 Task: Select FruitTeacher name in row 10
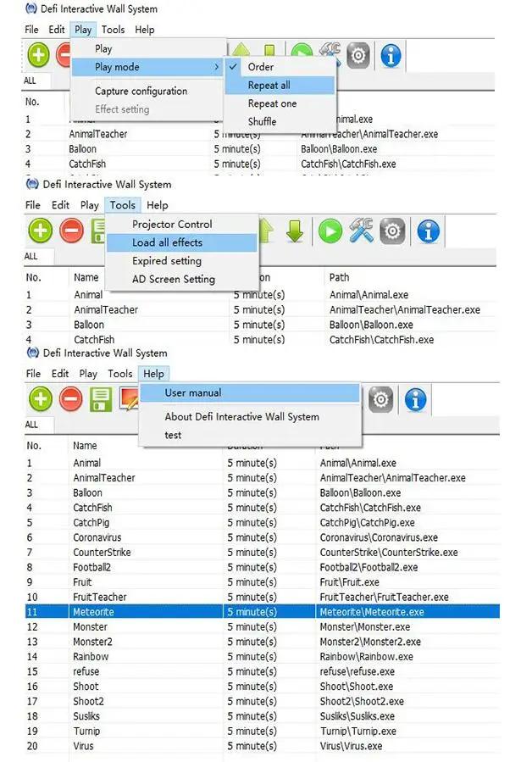point(100,597)
